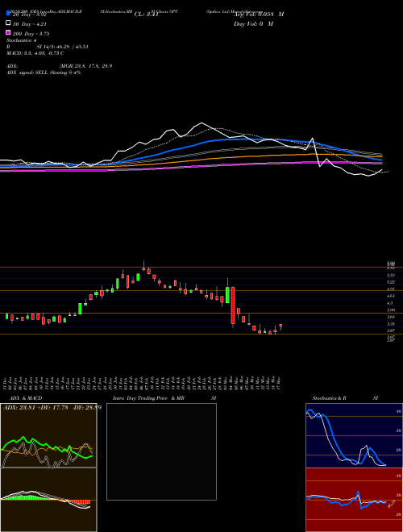Screen dimensions: 403x532
Task: Click the price line peak in the EMA chart
Action: [x=201, y=123]
